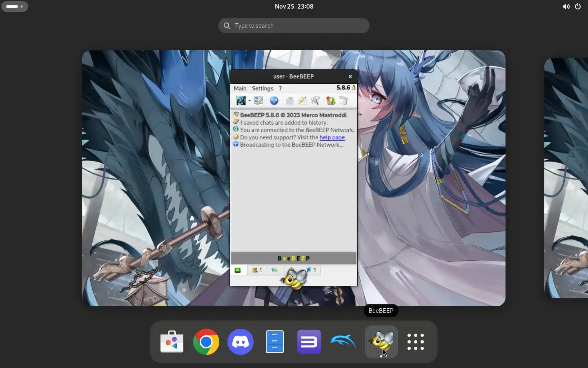Launch Google Chrome from the dock
The height and width of the screenshot is (368, 588).
pos(206,342)
